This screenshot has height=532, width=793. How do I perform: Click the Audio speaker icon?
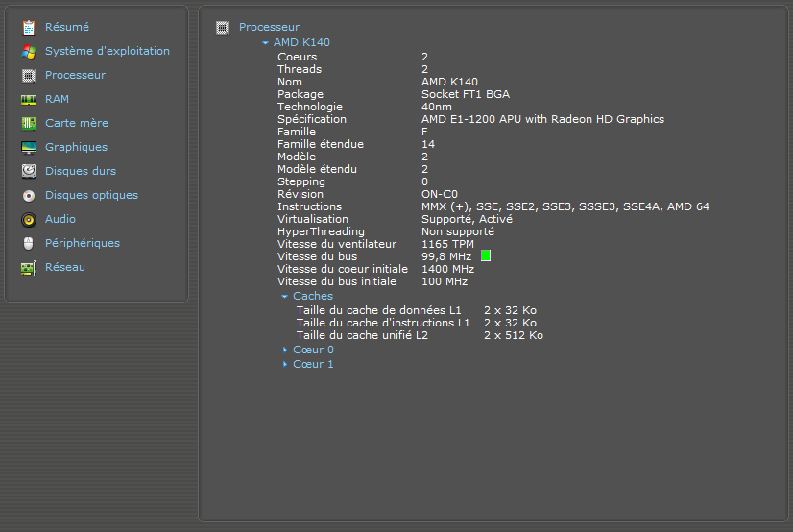coord(29,220)
